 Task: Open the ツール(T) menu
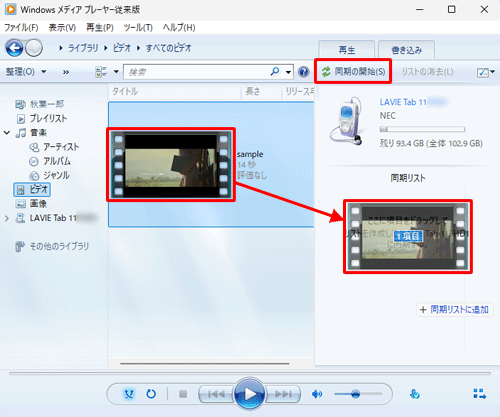click(x=138, y=28)
